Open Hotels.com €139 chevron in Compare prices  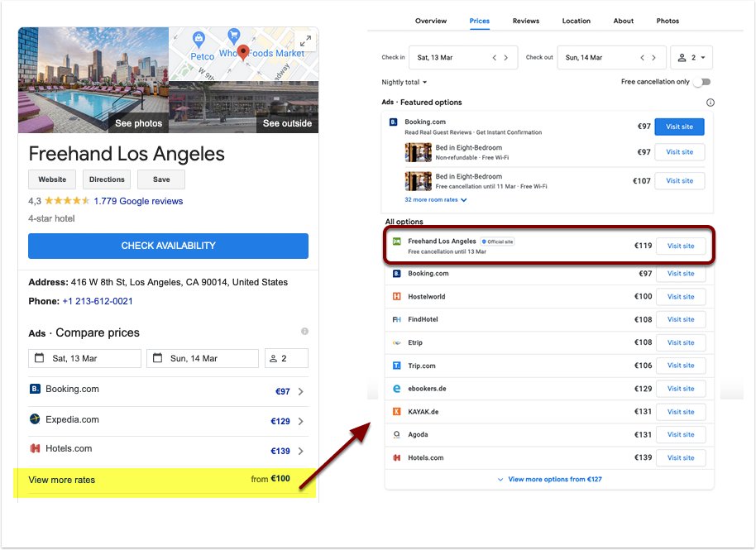[301, 452]
